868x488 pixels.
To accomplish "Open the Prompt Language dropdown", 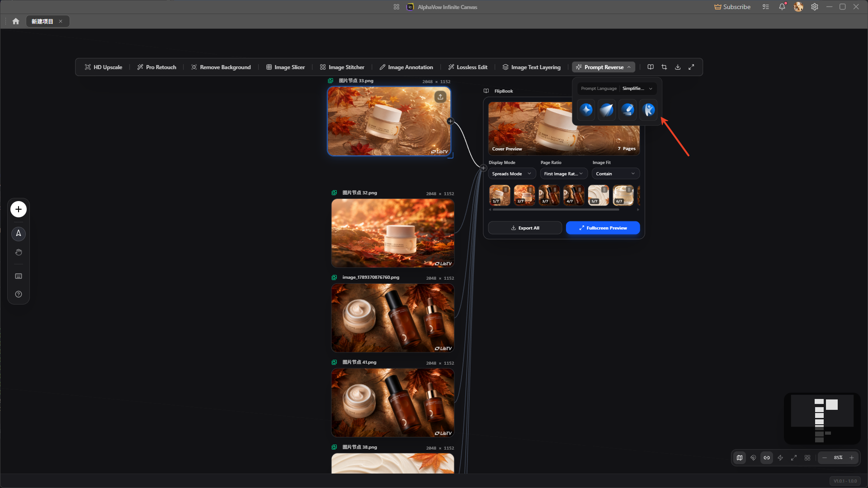I will click(637, 89).
